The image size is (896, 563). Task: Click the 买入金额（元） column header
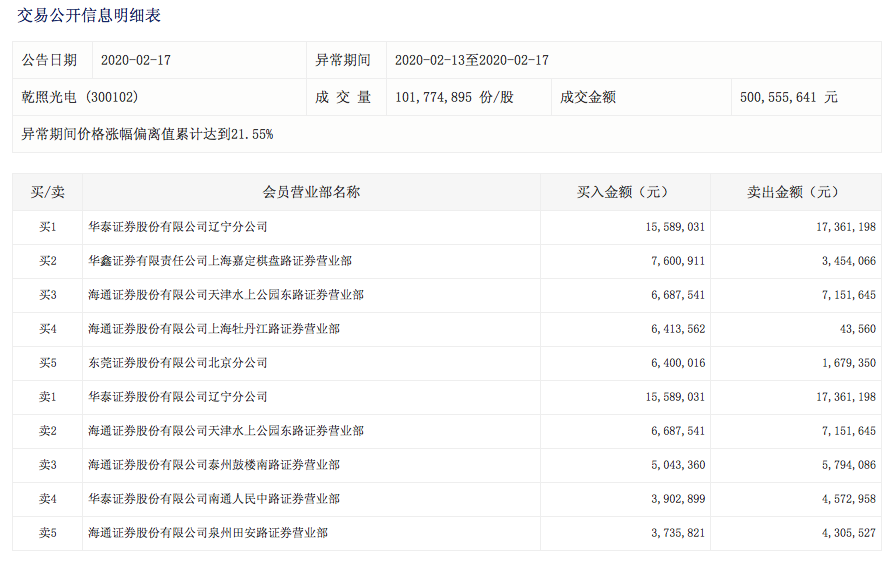coord(625,192)
